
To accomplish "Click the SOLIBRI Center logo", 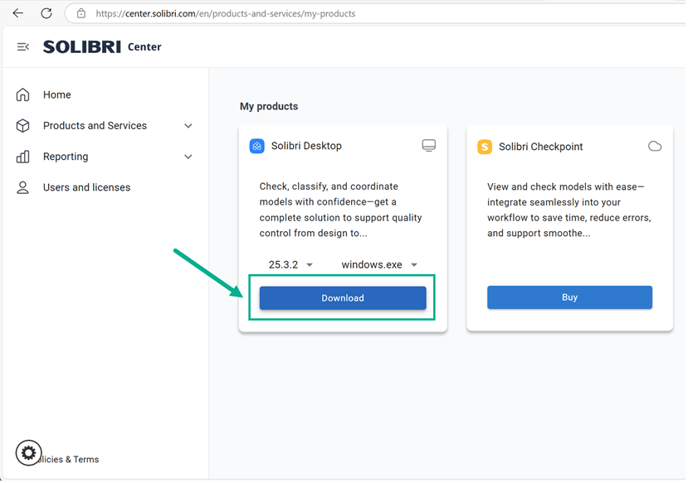I will 102,47.
